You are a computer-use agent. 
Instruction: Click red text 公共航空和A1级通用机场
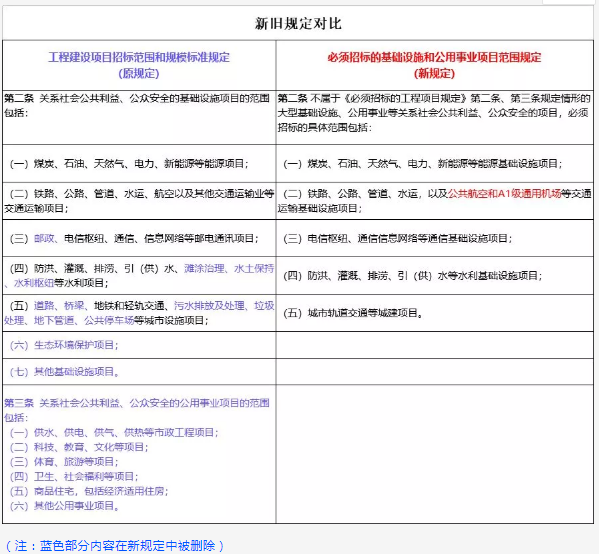coord(505,194)
